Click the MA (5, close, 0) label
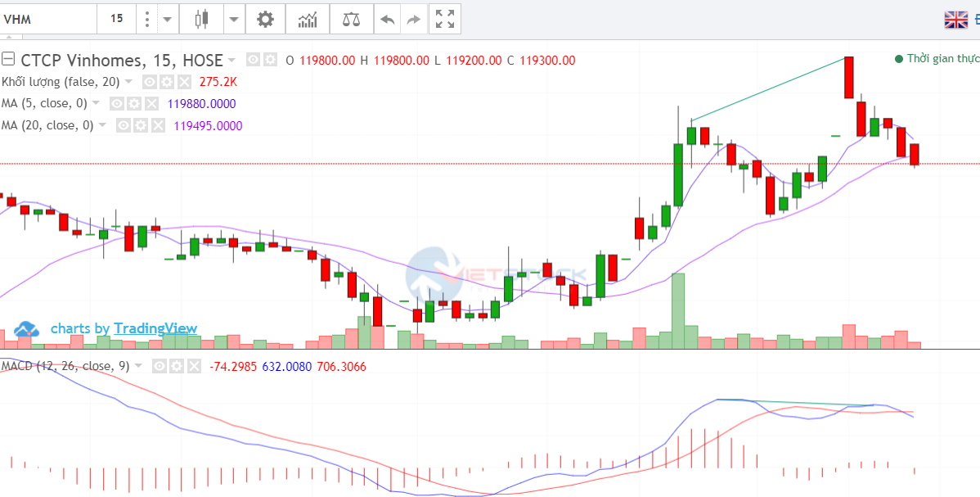Image resolution: width=980 pixels, height=497 pixels. pos(44,103)
